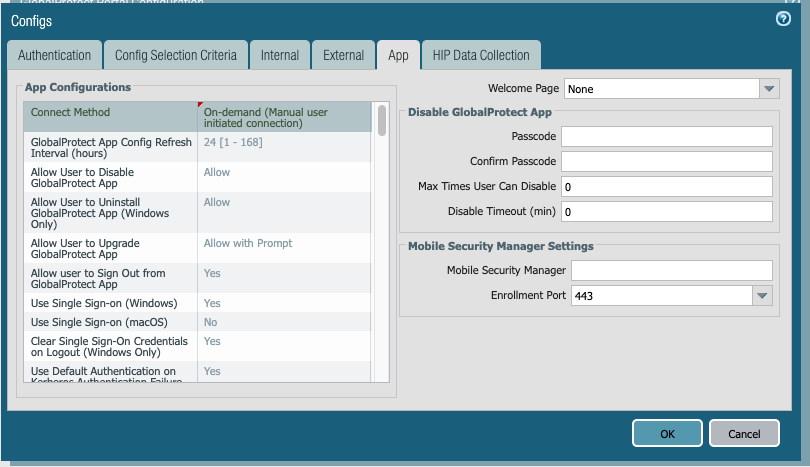Select Allow User to Upgrade GlobalProtect App value

click(247, 243)
